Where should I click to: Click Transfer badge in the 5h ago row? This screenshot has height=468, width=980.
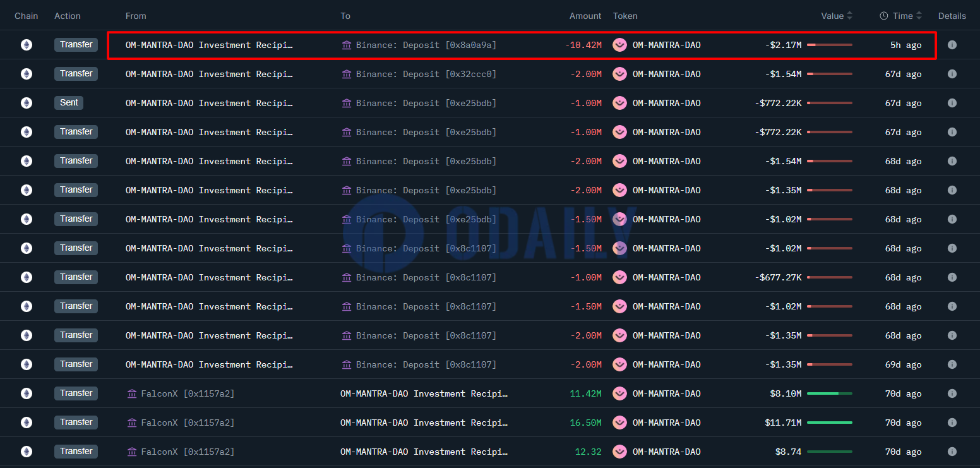[76, 45]
